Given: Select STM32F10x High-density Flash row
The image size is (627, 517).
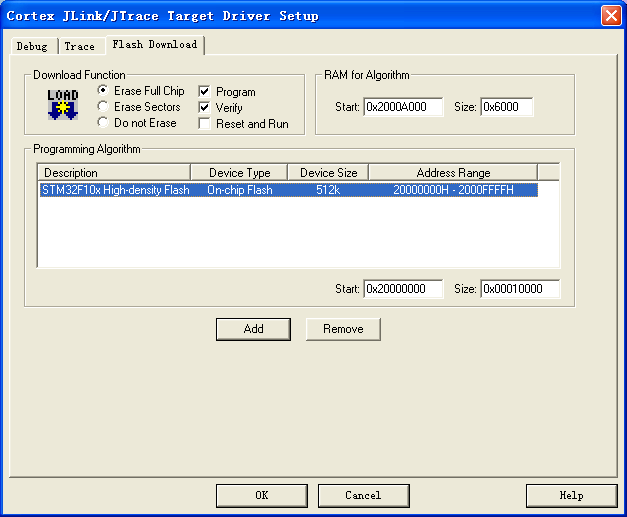Looking at the screenshot, I should (288, 190).
